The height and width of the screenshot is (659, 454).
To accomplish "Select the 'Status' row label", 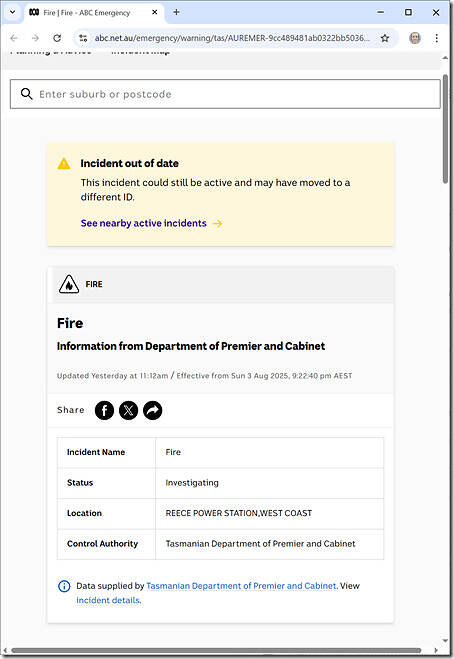I will 80,483.
